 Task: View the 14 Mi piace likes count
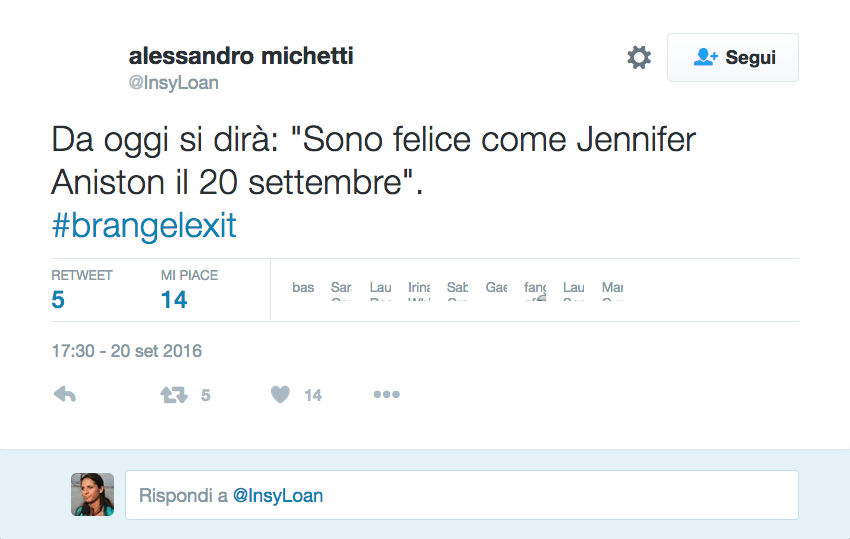pos(174,299)
